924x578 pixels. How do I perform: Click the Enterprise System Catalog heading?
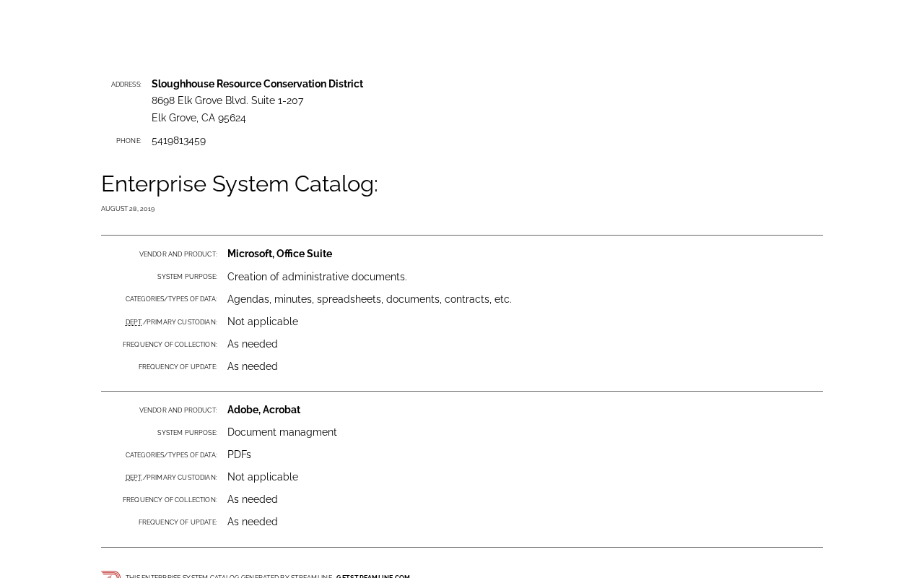click(240, 184)
